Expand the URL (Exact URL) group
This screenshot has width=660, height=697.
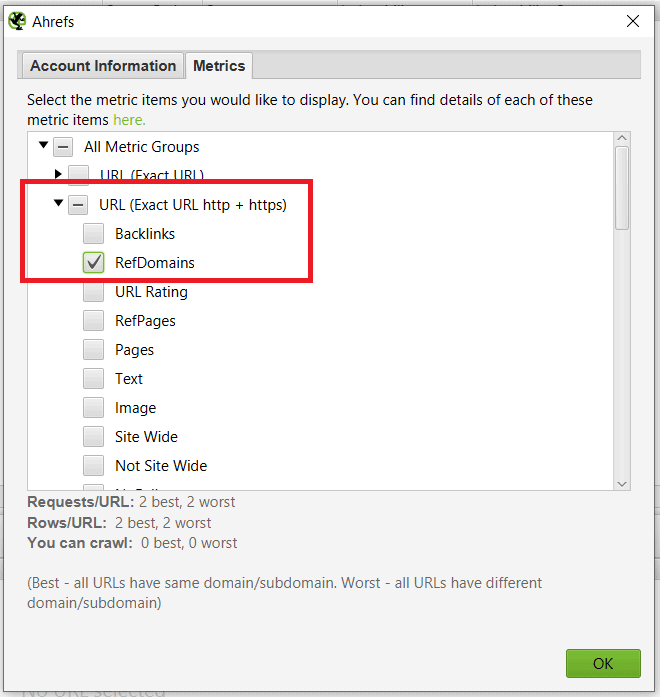point(58,174)
